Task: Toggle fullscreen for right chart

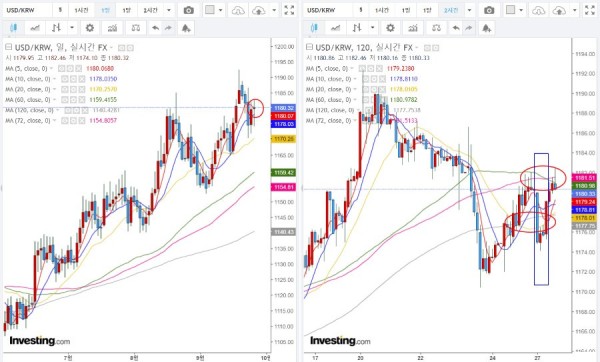Action: 590,10
